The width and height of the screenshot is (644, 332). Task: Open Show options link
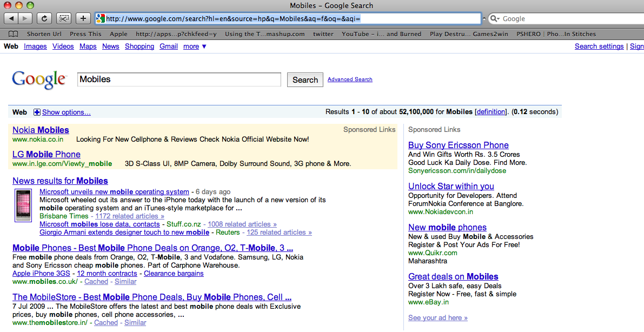tap(67, 112)
